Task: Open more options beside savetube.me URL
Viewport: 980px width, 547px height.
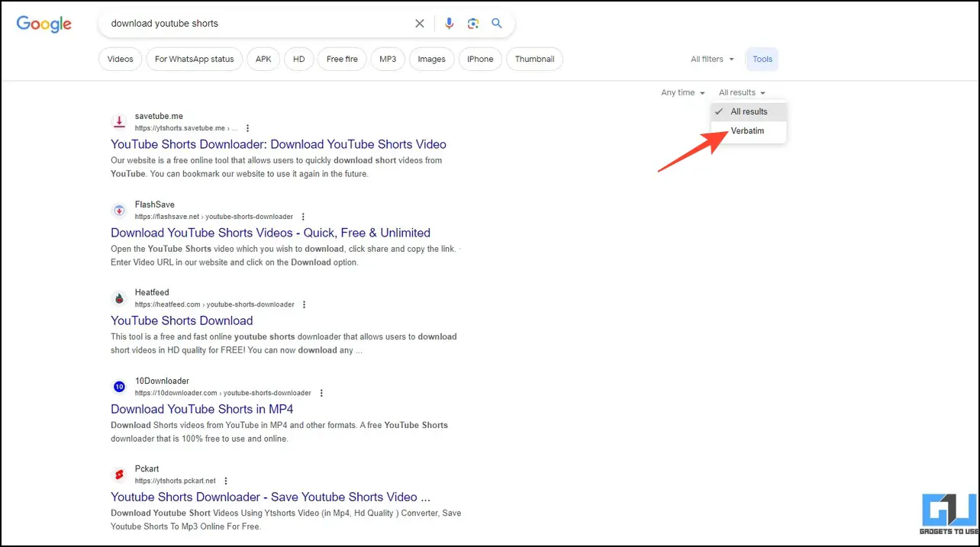Action: tap(247, 128)
